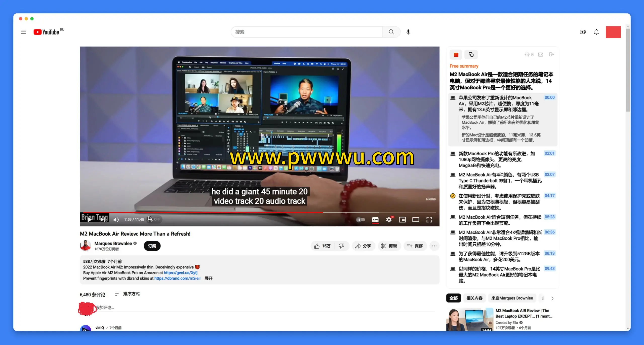644x345 pixels.
Task: Open the hamburger guide menu
Action: pyautogui.click(x=23, y=32)
